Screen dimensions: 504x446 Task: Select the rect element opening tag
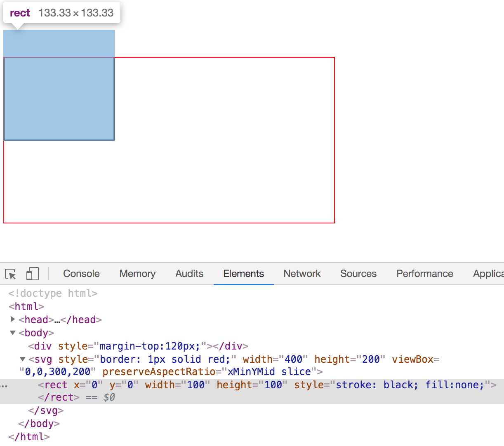coord(267,385)
